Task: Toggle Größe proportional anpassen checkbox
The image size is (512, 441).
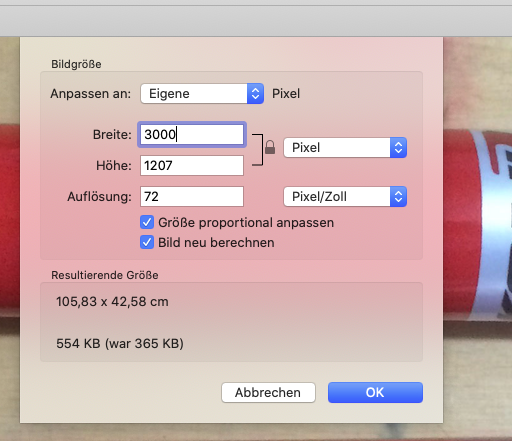Action: pos(147,222)
